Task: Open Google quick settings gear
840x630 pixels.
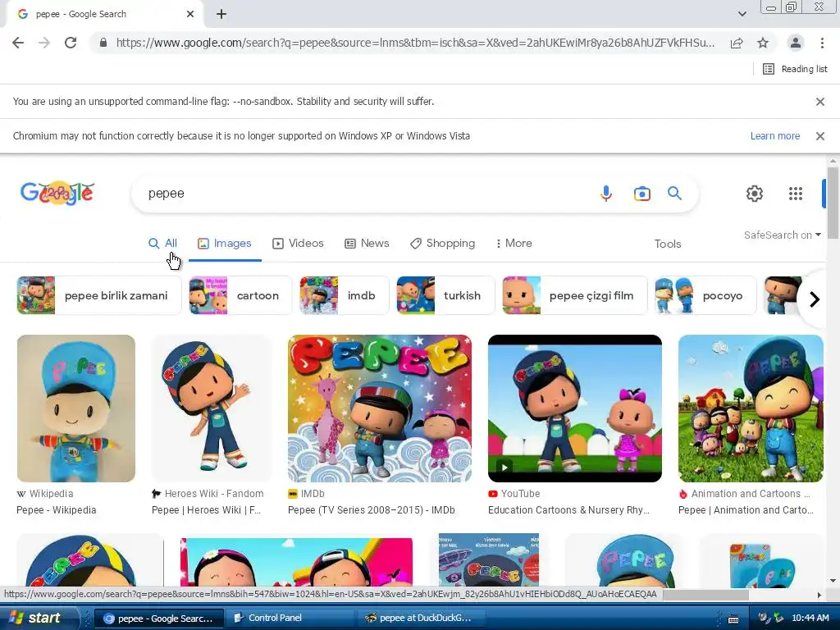Action: pyautogui.click(x=755, y=194)
